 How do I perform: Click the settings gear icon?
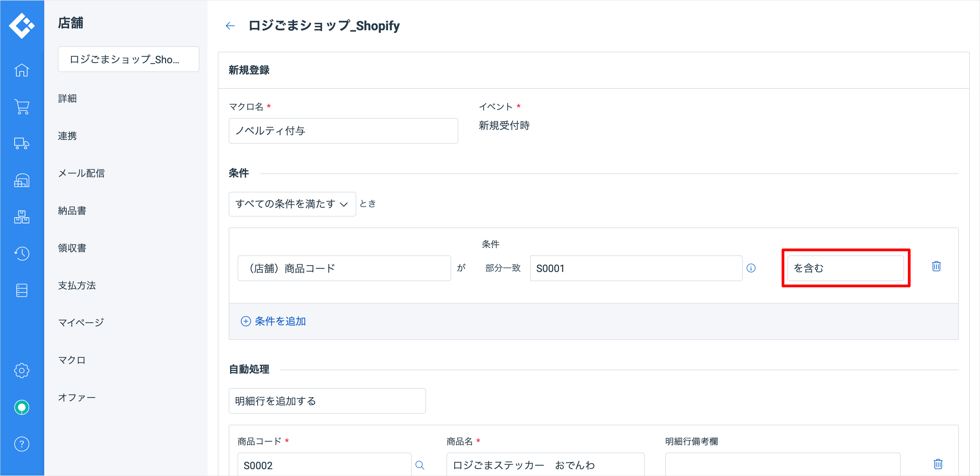tap(22, 370)
